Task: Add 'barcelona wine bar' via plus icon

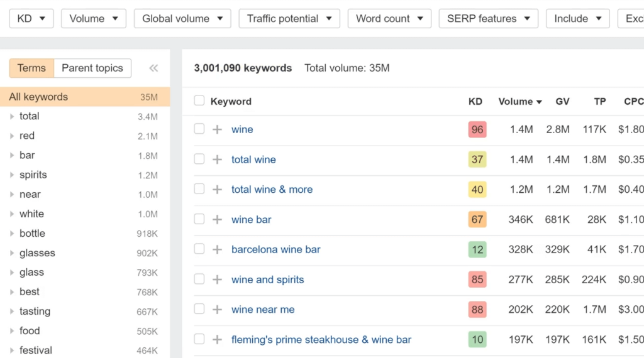Action: pos(217,249)
